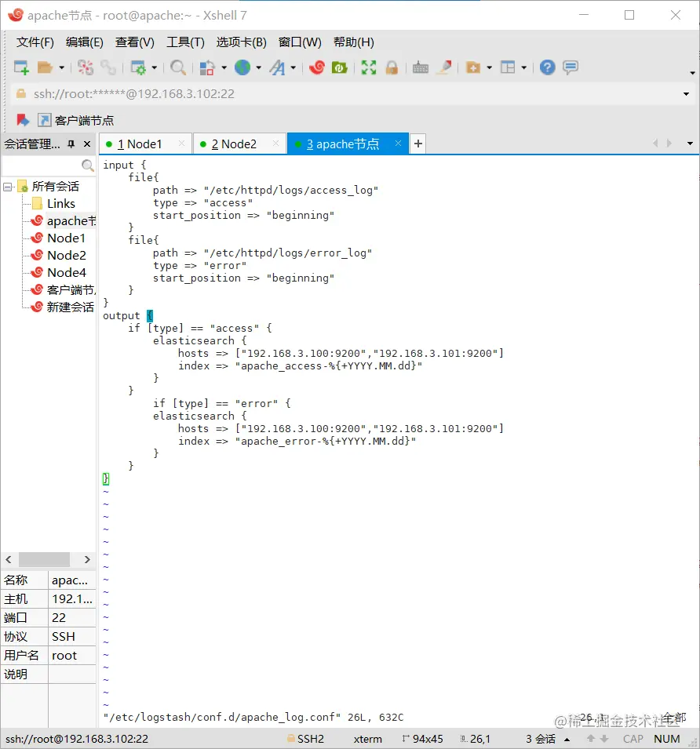Viewport: 700px width, 749px height.
Task: Switch to the 2 Node2 tab
Action: coord(239,144)
